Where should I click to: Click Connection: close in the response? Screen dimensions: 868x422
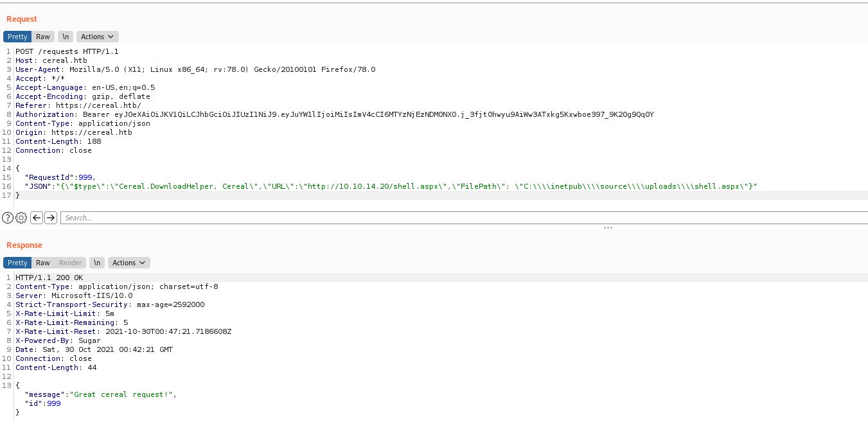pos(53,358)
